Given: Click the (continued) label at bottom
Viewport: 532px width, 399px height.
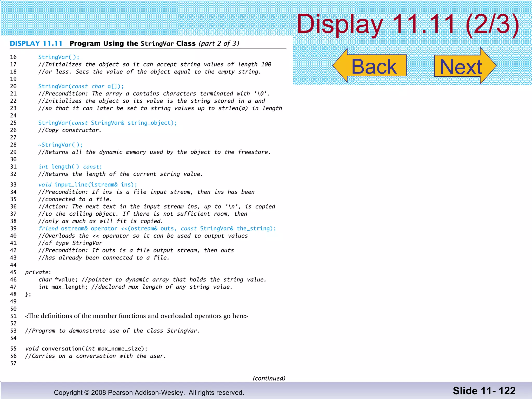Looking at the screenshot, I should 269,378.
